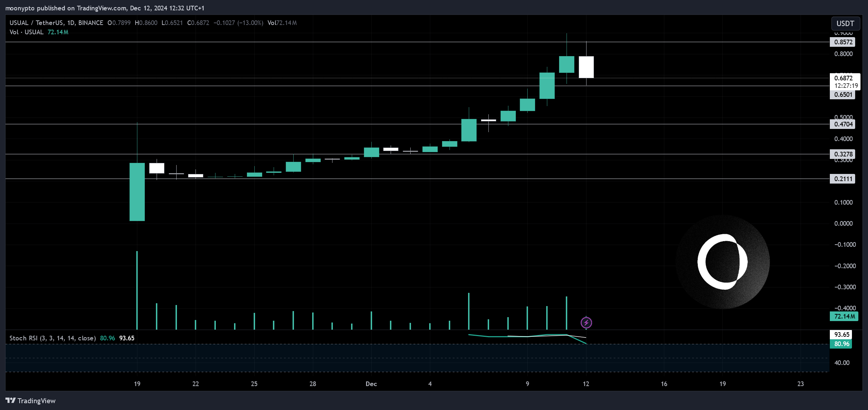Click the current price label 0.6872
868x410 pixels.
pyautogui.click(x=843, y=78)
